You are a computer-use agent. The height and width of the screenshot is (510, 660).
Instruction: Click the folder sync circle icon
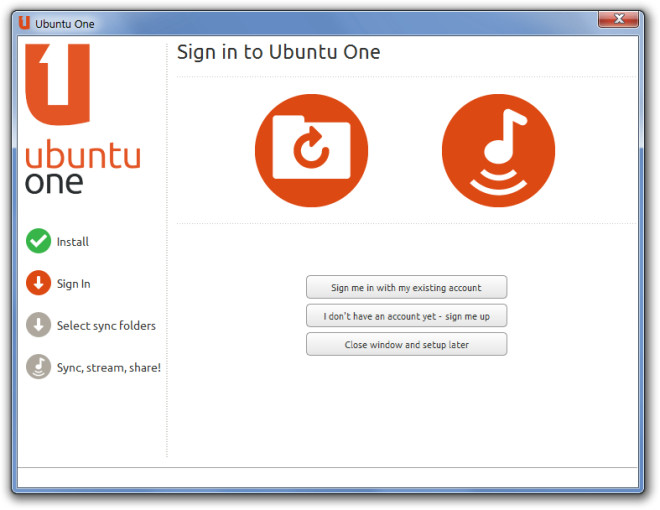(x=311, y=150)
